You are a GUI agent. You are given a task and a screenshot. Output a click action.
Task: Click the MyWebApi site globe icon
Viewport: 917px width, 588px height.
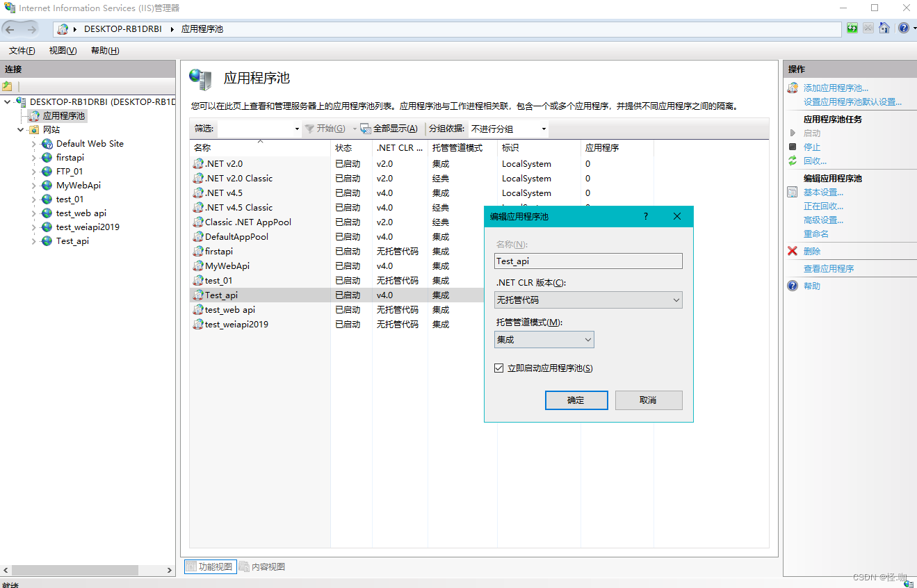click(47, 186)
